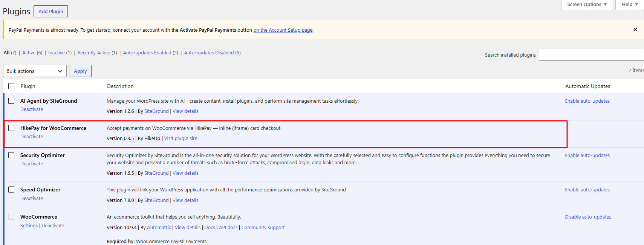Viewport: 644px width, 245px height.
Task: Open WooCommerce Settings link
Action: tap(29, 226)
